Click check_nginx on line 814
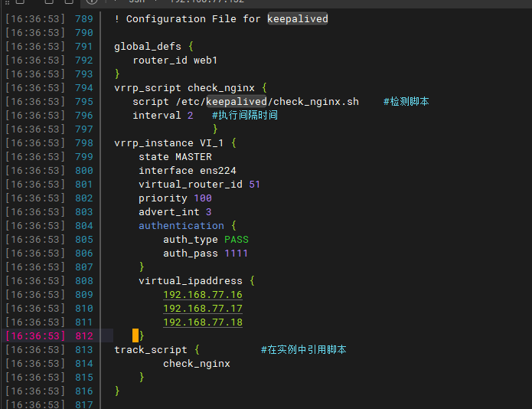 click(197, 364)
